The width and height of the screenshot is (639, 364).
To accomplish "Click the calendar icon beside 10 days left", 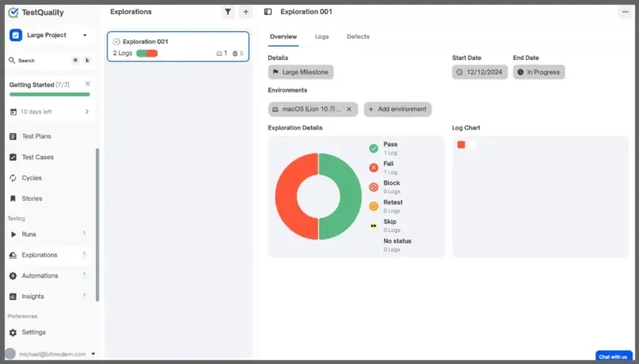I will [x=13, y=111].
